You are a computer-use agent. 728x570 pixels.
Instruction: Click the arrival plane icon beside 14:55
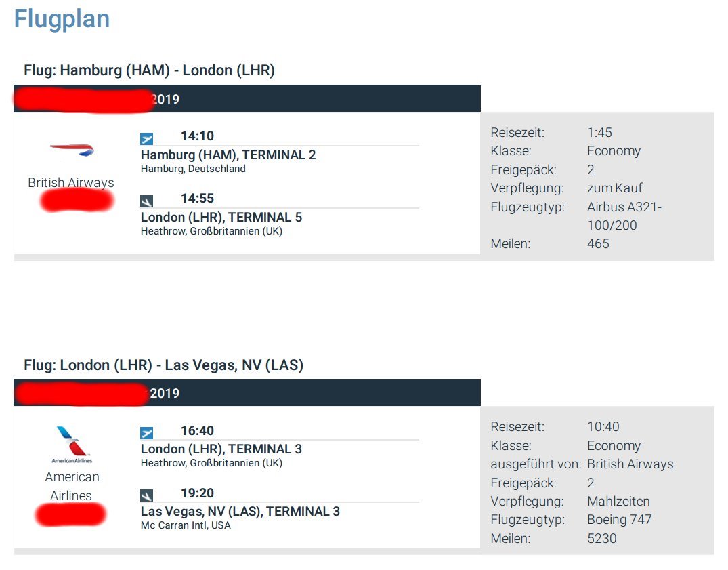click(x=147, y=201)
